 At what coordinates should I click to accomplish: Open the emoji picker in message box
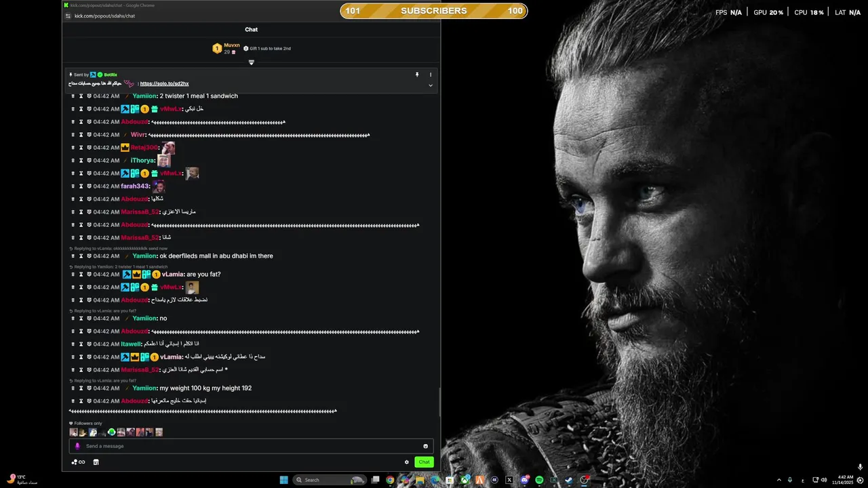pos(425,446)
